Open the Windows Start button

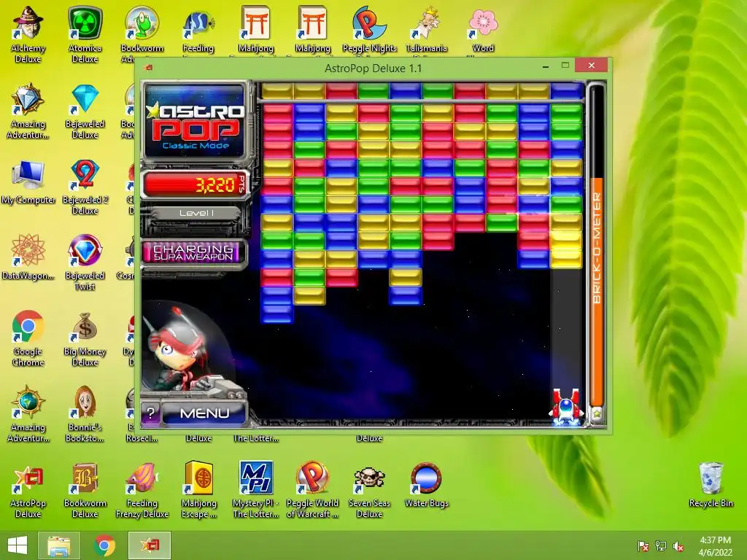click(18, 545)
